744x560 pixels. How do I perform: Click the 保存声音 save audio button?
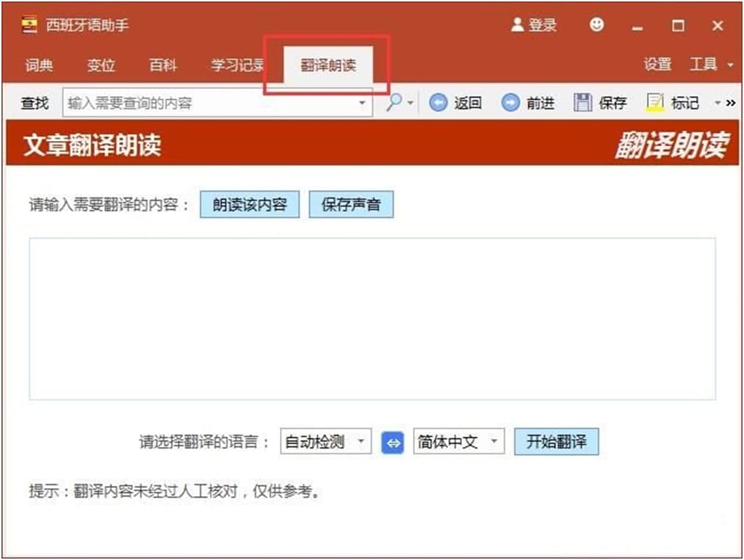(x=351, y=205)
